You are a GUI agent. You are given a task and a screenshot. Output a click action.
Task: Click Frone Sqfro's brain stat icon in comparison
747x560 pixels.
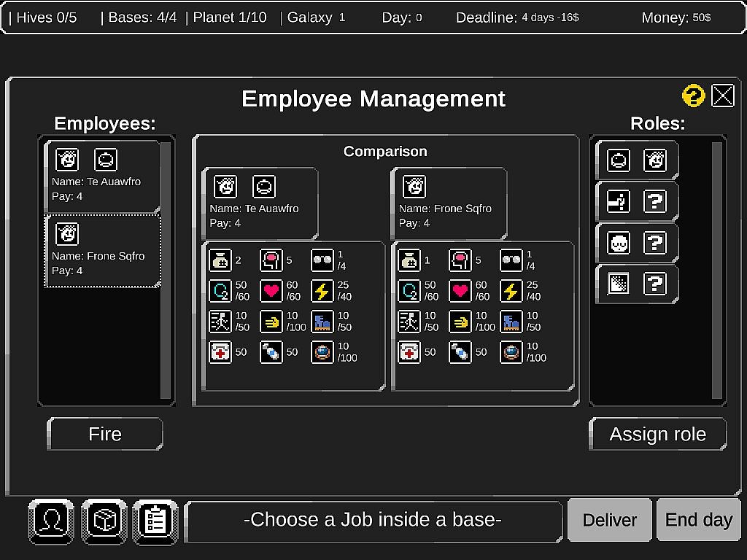460,260
